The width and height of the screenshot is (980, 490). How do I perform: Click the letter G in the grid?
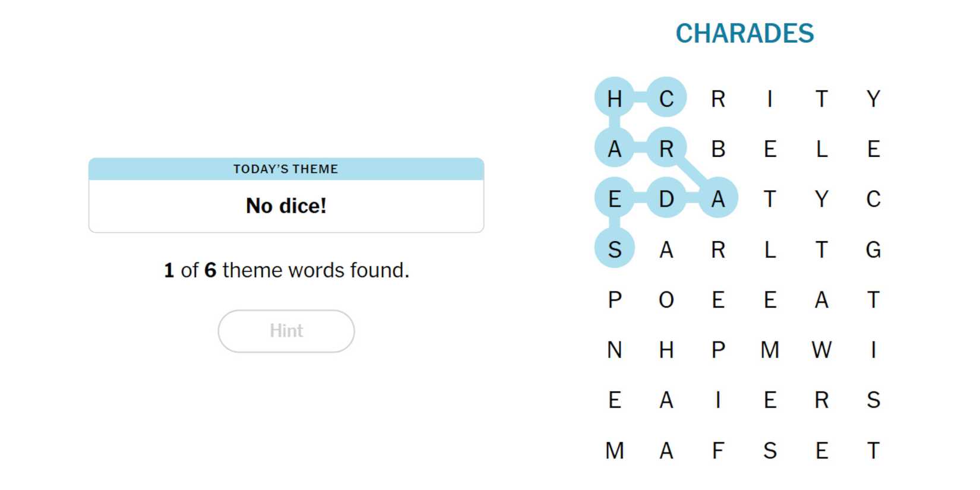click(x=872, y=249)
